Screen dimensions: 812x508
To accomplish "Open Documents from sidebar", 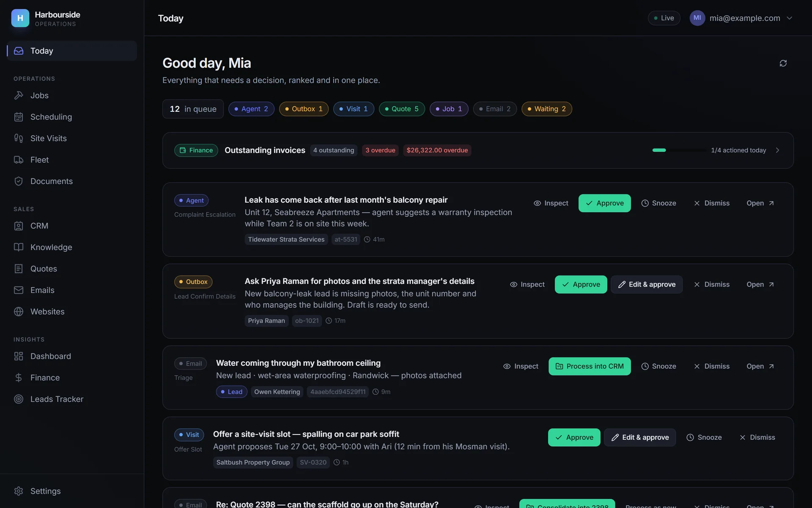I will pyautogui.click(x=72, y=181).
